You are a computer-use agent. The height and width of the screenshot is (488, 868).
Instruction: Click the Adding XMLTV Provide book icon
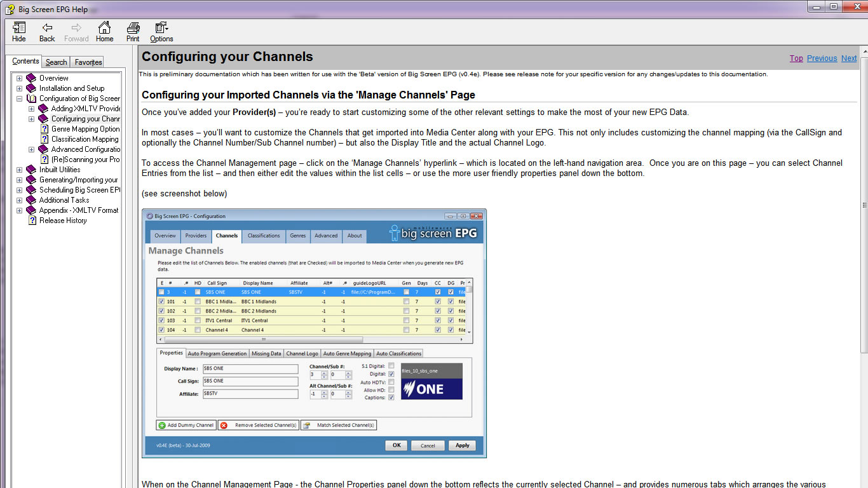[43, 109]
